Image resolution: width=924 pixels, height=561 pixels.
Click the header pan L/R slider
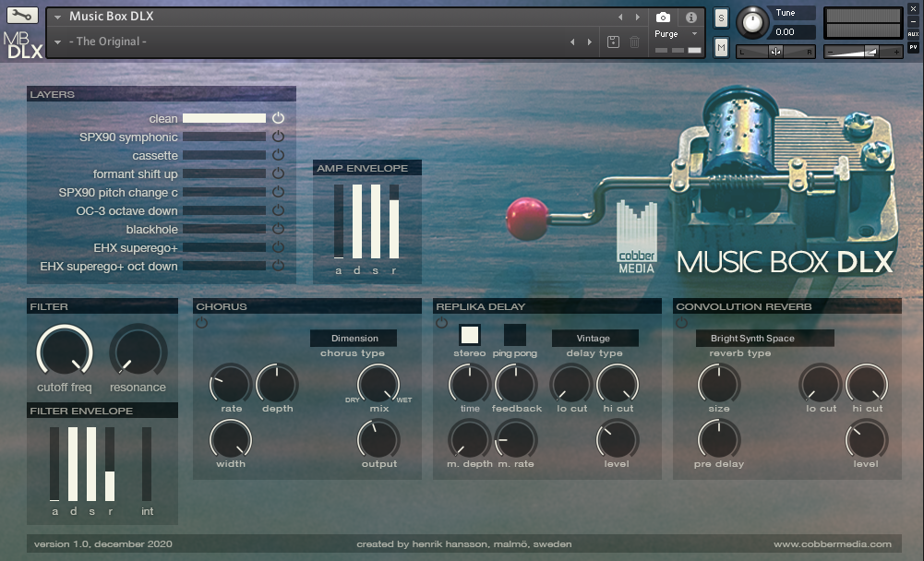(775, 52)
